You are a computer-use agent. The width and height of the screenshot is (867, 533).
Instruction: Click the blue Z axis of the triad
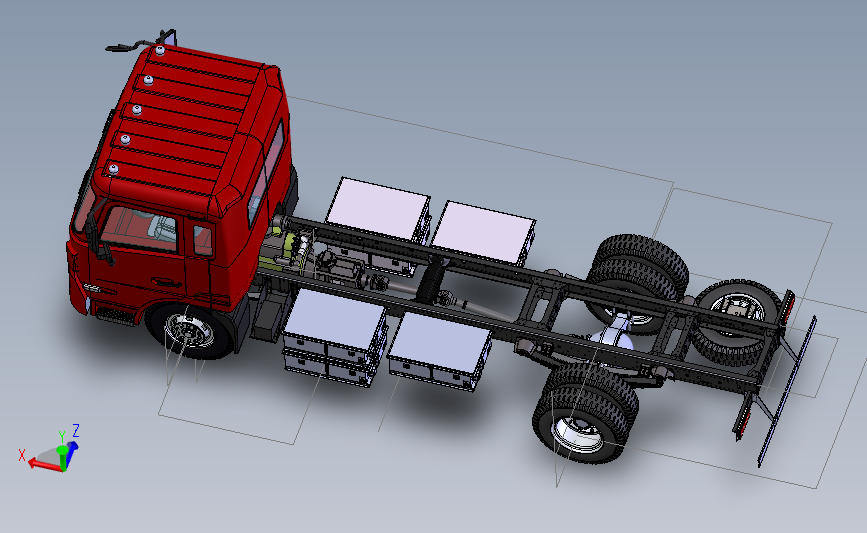click(72, 450)
